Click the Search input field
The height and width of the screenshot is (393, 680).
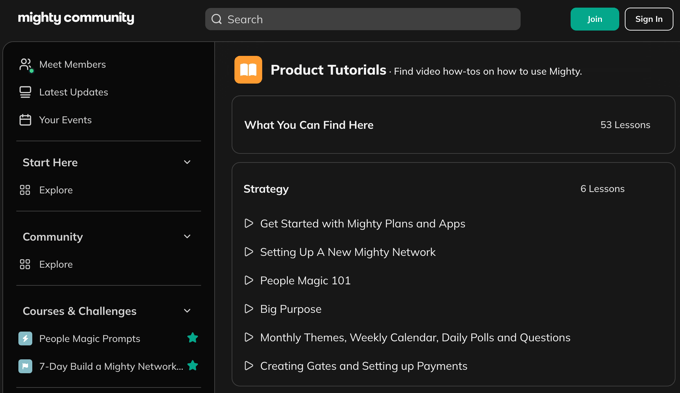point(363,19)
